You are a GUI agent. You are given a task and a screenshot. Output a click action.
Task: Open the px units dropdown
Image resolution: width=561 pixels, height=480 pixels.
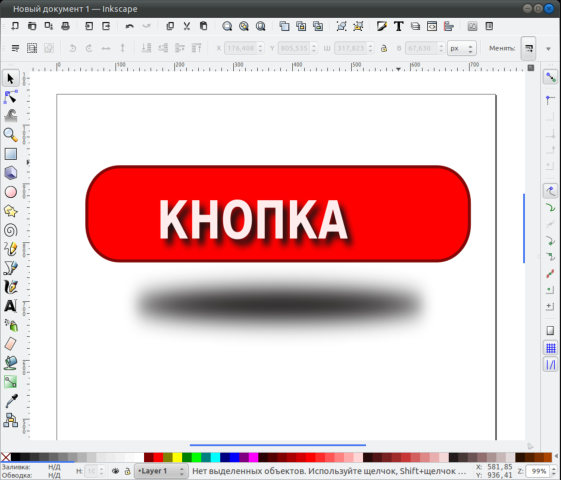(462, 48)
